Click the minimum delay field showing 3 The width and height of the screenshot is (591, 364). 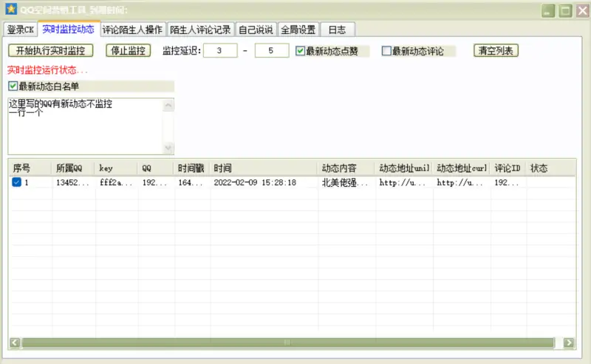(220, 51)
